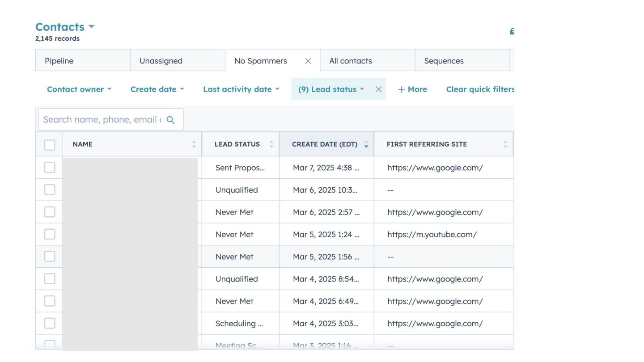The height and width of the screenshot is (362, 644).
Task: Click Clear quick filters link
Action: coord(480,89)
